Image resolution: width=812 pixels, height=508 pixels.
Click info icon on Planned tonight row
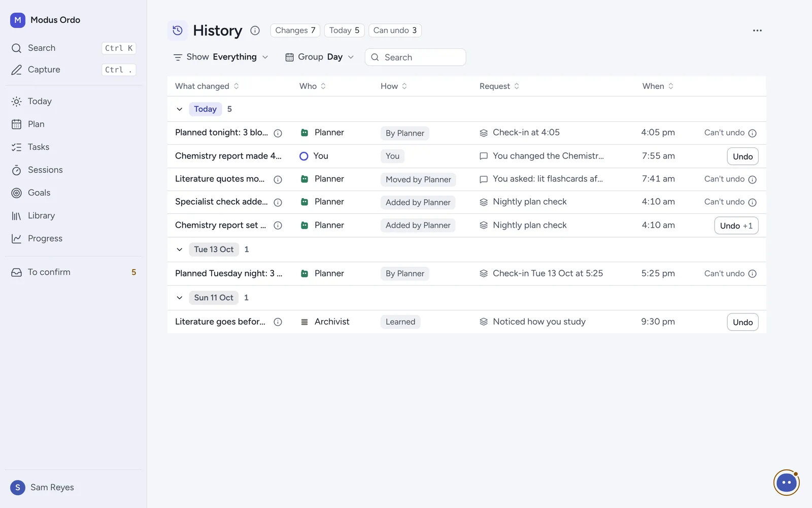[x=278, y=133]
